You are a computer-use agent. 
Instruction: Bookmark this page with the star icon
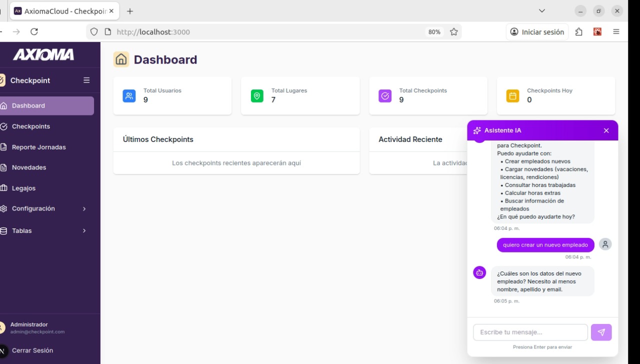click(x=453, y=32)
